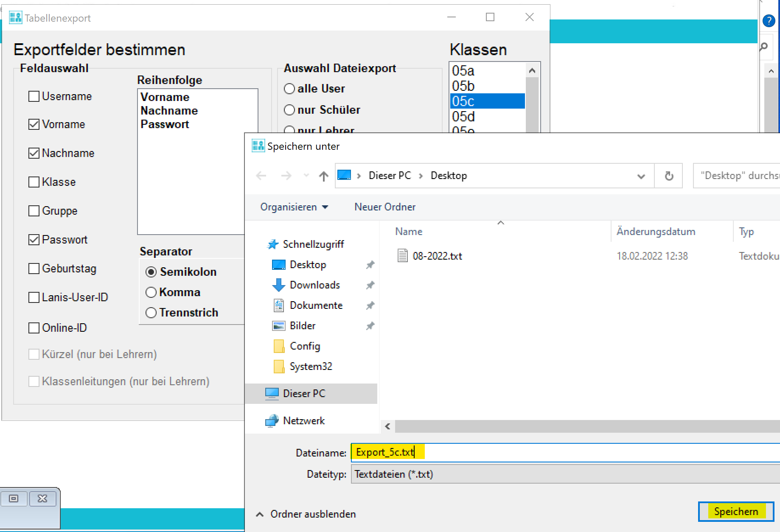Viewport: 780px width, 532px height.
Task: Click the pin icon next to Downloads
Action: [370, 285]
